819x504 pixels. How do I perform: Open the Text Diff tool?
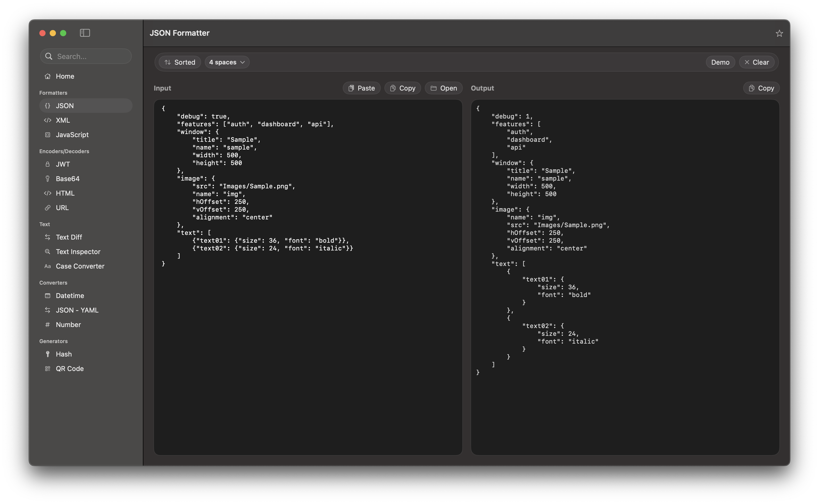pos(69,237)
